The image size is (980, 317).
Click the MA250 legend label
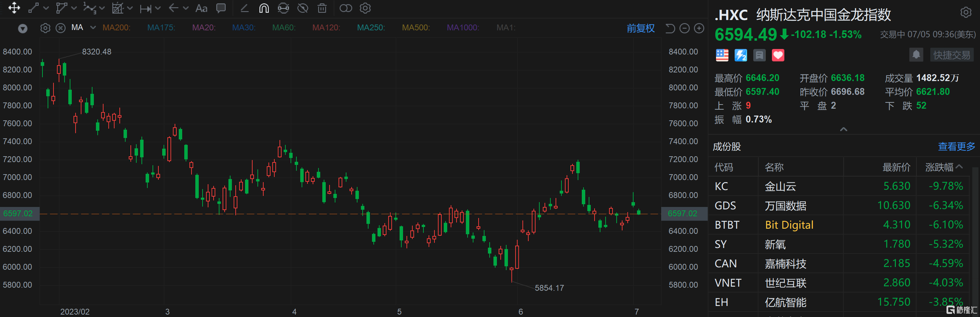pos(371,27)
